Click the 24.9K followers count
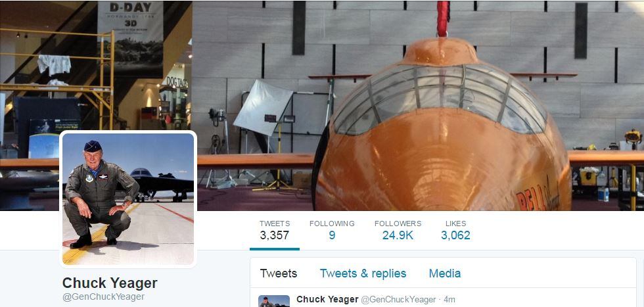 [x=398, y=235]
